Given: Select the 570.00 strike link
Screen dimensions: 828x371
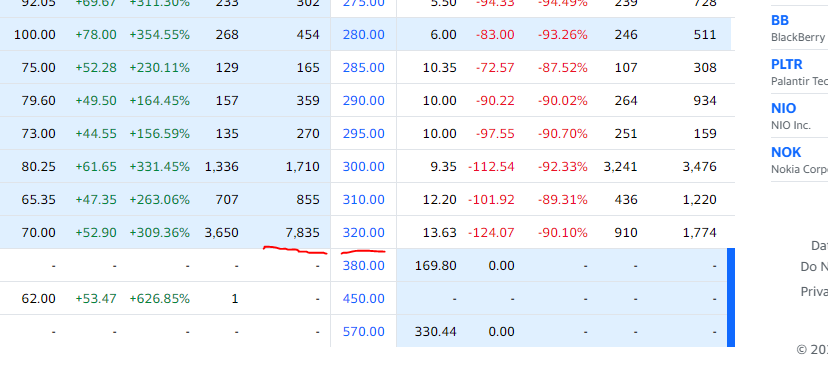Looking at the screenshot, I should click(363, 331).
